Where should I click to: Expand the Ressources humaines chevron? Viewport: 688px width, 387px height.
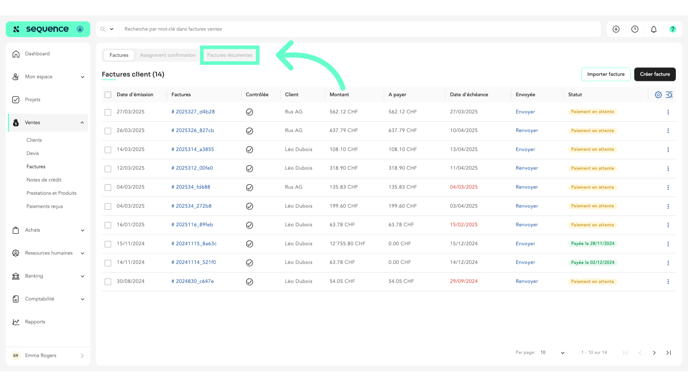82,253
